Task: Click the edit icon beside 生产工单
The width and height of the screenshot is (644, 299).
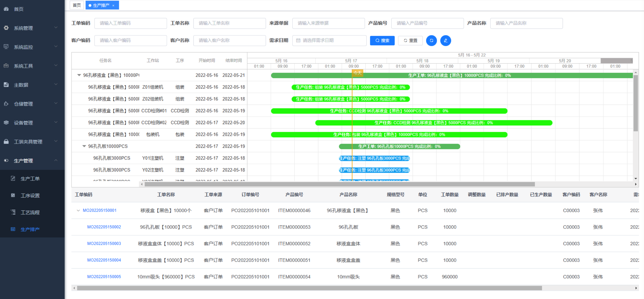Action: pyautogui.click(x=13, y=178)
